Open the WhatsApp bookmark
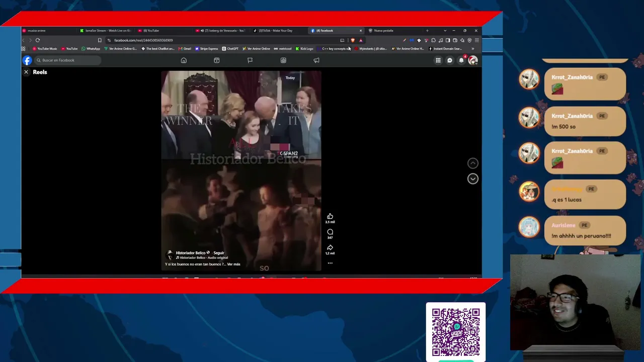 [91, 49]
